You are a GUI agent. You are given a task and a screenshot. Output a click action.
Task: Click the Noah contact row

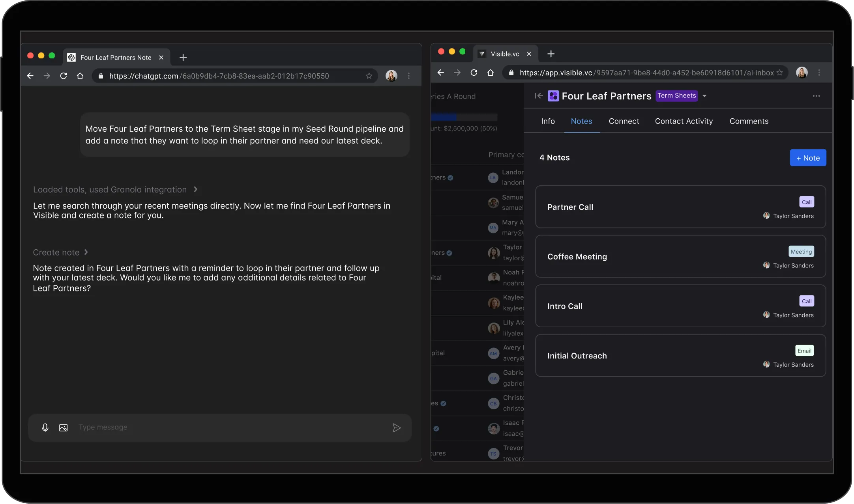click(x=478, y=278)
